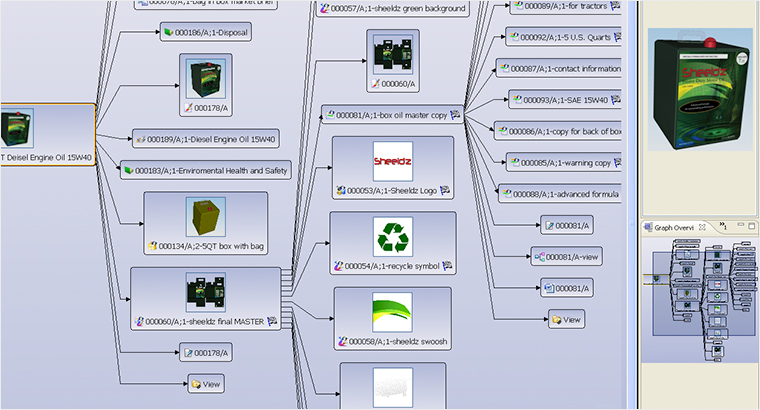Click the dataset icon beside recycle symbol label

[339, 267]
